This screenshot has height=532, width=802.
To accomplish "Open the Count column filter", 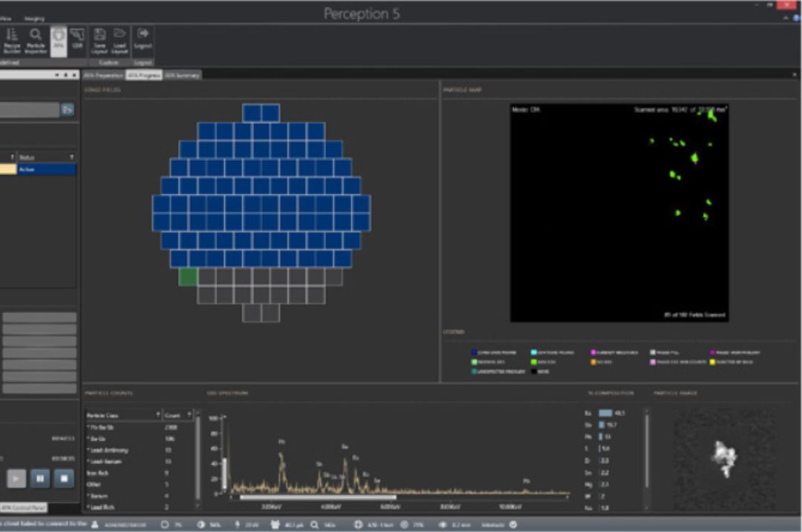I will point(189,415).
